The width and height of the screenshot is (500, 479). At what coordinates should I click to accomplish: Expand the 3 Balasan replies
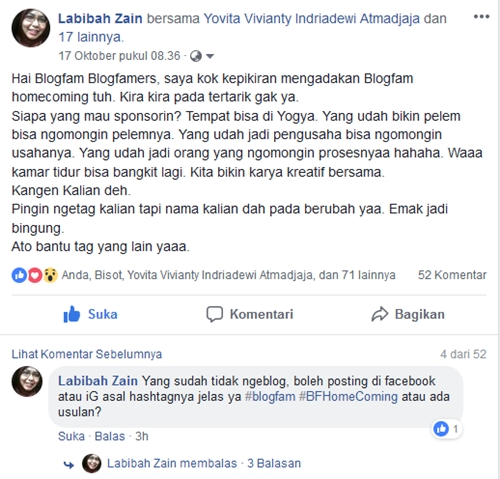tap(274, 463)
